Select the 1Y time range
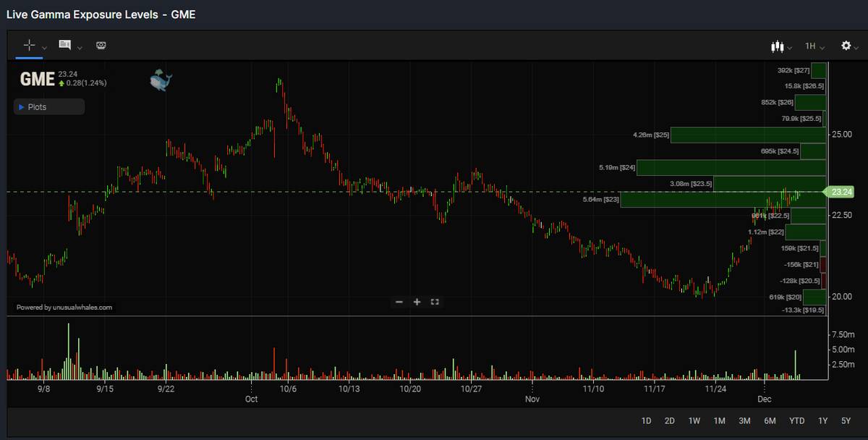This screenshot has width=868, height=440. pyautogui.click(x=822, y=420)
